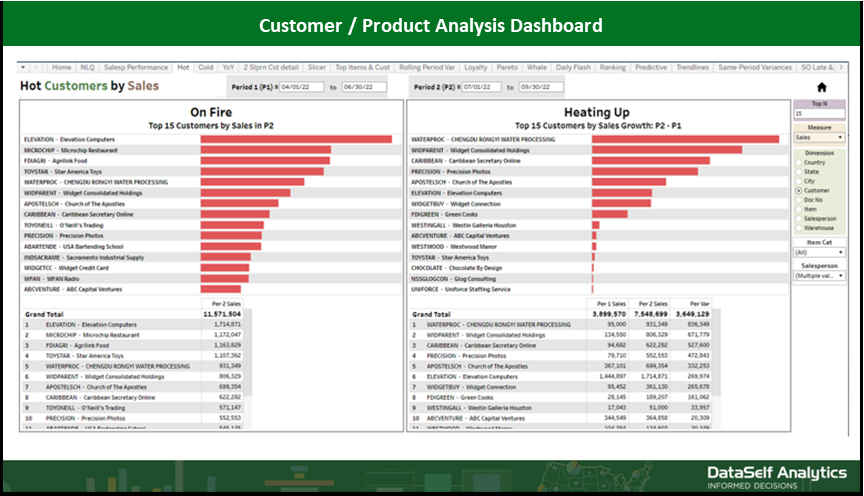
Task: Select the Customer dimension radio button
Action: click(798, 191)
